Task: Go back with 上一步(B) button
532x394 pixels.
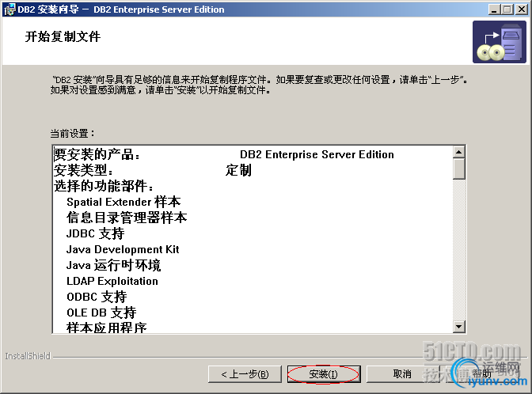Action: [x=245, y=374]
